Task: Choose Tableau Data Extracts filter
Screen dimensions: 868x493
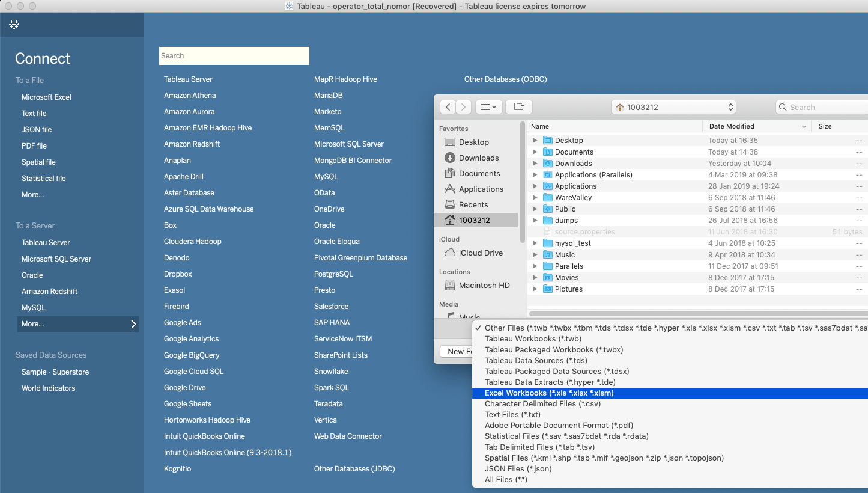Action: (x=670, y=382)
